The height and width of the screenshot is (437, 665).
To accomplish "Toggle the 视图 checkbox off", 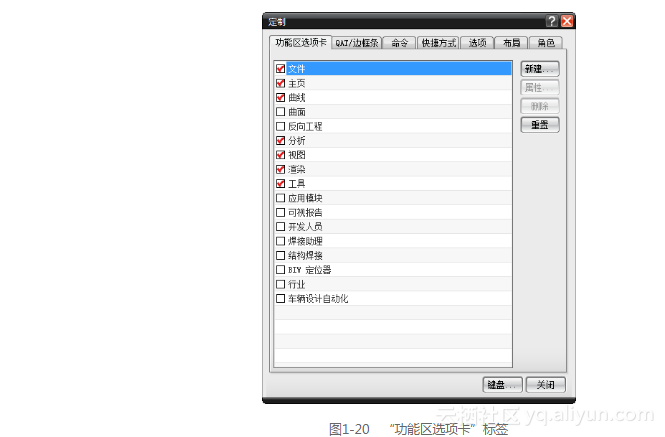I will [x=280, y=155].
